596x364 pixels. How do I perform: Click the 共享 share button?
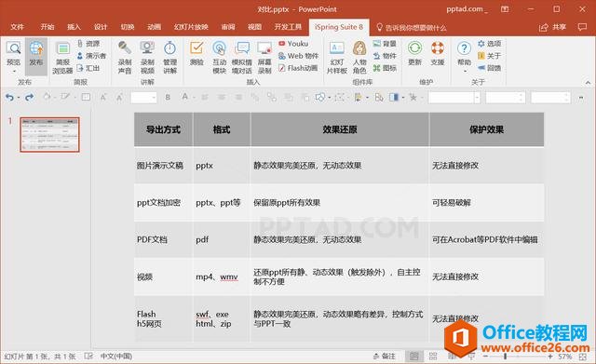pyautogui.click(x=552, y=27)
